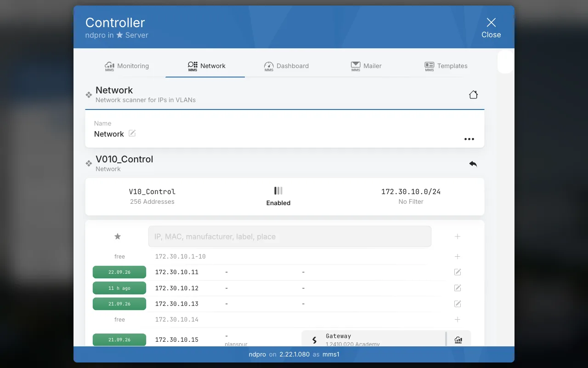Open the Monitoring tab

[x=127, y=66]
